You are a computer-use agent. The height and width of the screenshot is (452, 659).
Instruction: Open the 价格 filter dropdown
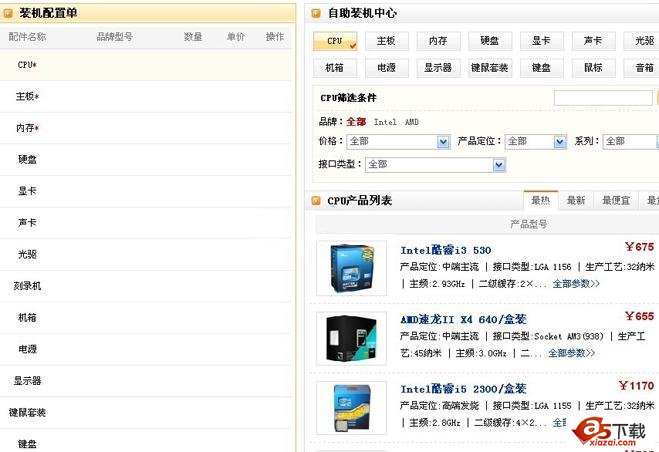398,142
